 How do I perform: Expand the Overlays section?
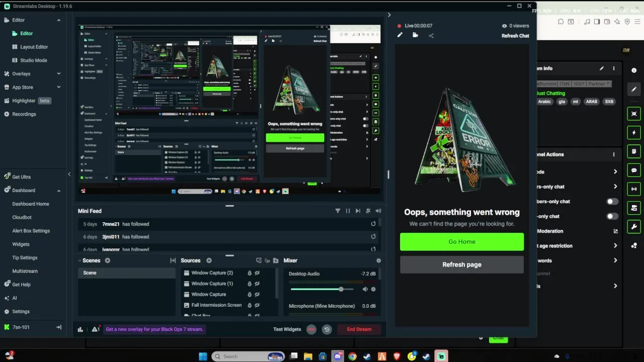pos(58,74)
